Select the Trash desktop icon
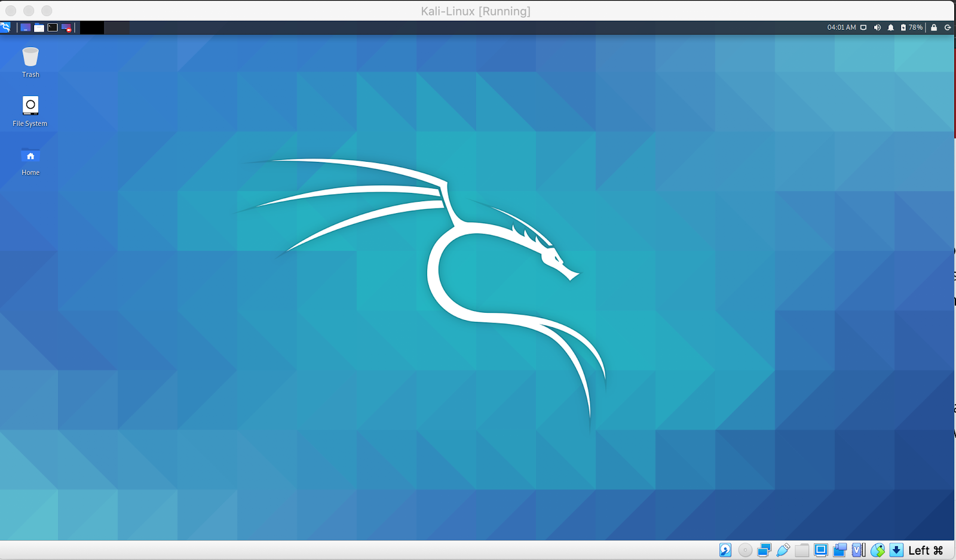Screen dimensions: 956x560 tap(30, 62)
